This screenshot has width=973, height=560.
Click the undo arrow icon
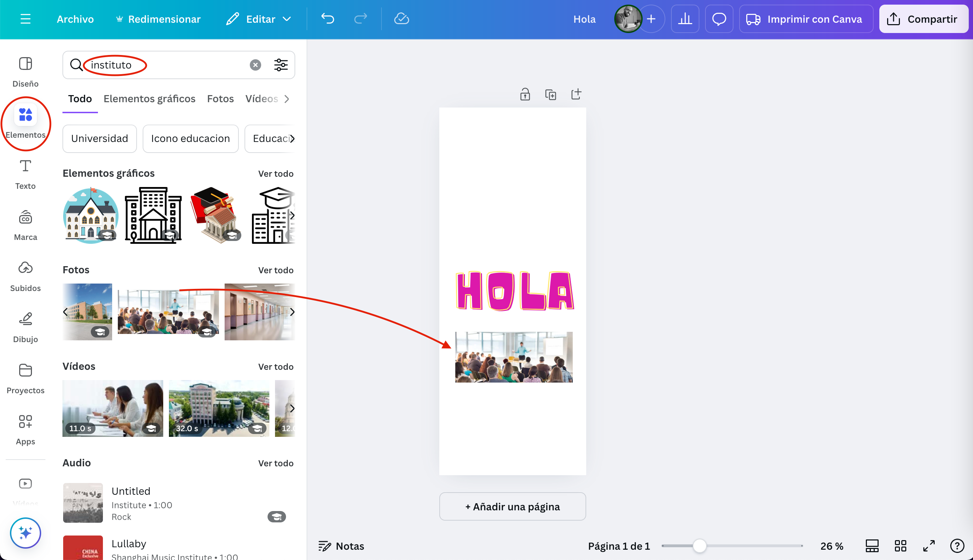click(x=328, y=19)
